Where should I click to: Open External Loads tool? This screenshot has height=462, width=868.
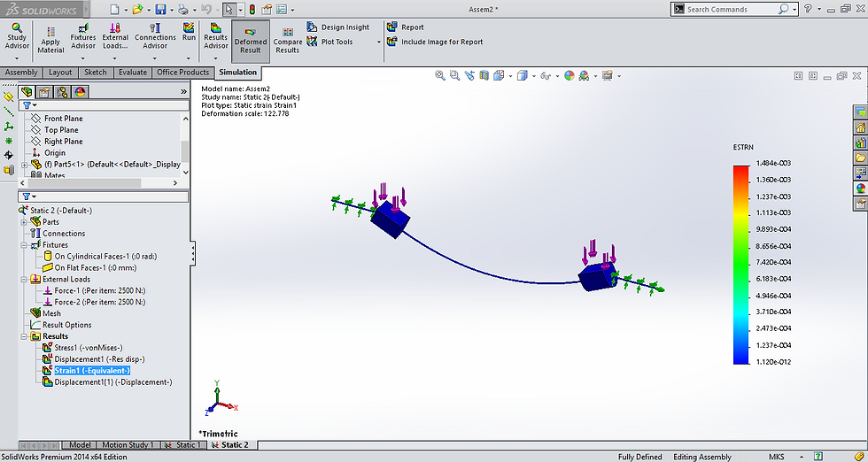(115, 36)
